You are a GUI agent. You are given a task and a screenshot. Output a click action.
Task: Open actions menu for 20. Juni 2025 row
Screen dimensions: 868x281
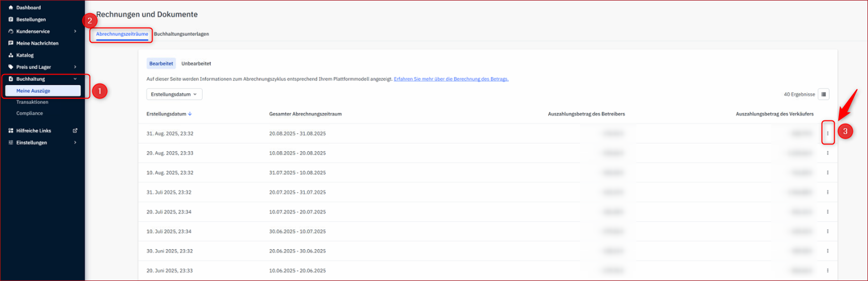coord(827,271)
